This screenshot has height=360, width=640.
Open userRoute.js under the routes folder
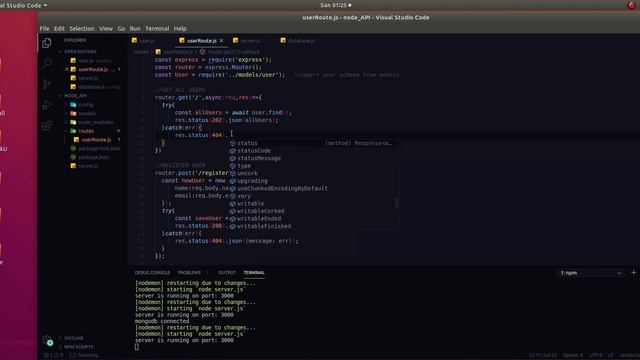click(96, 140)
